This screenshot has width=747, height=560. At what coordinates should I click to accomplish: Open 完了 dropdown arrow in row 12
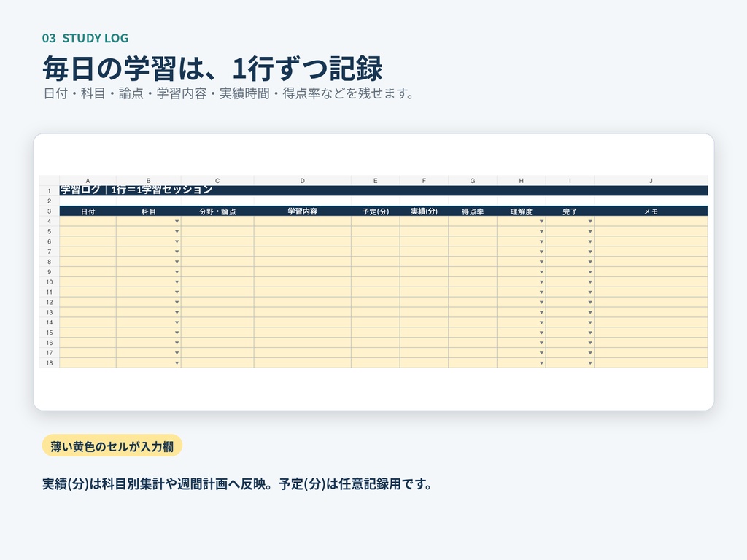coord(589,303)
